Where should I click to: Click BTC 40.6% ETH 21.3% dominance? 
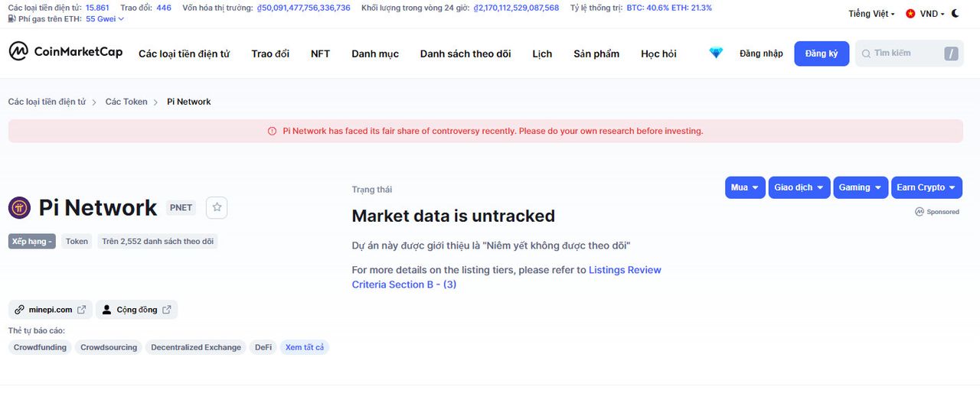[x=669, y=8]
